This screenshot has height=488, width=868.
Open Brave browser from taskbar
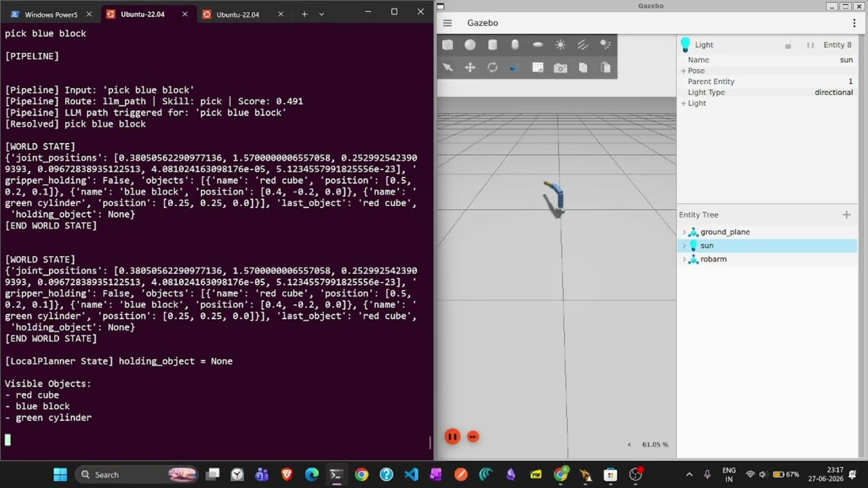(x=287, y=474)
